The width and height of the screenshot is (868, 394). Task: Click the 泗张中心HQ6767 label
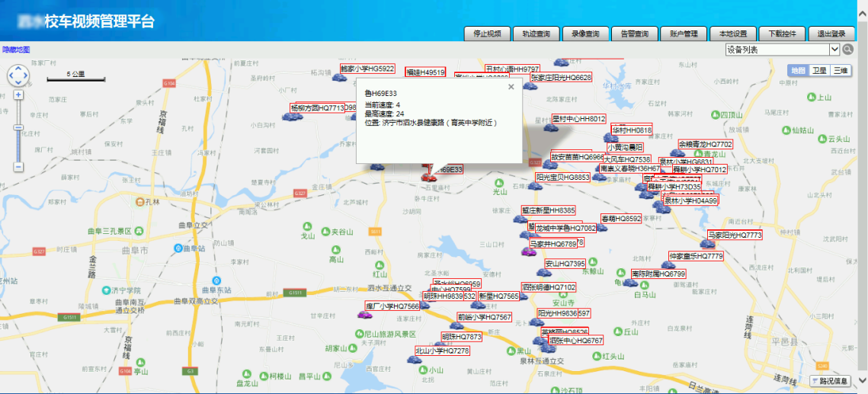point(575,341)
